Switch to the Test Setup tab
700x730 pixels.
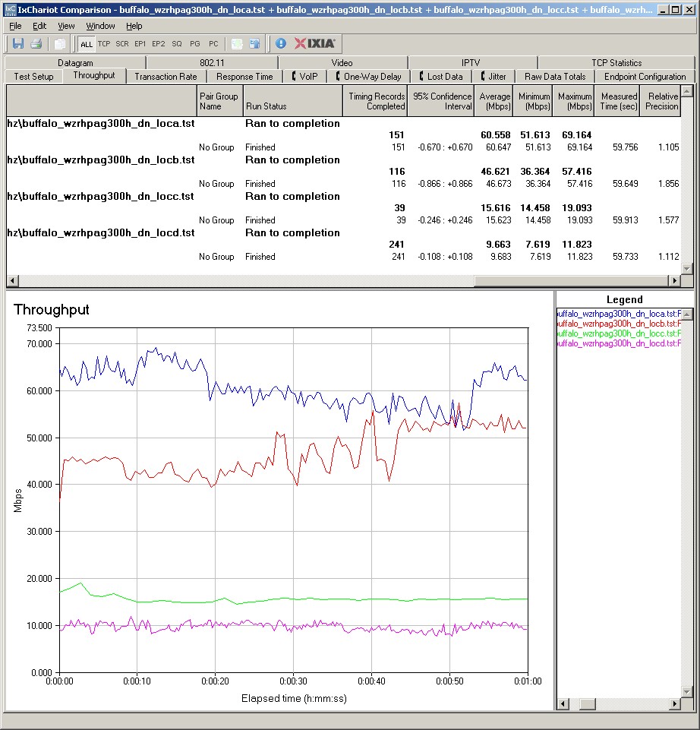[x=33, y=77]
